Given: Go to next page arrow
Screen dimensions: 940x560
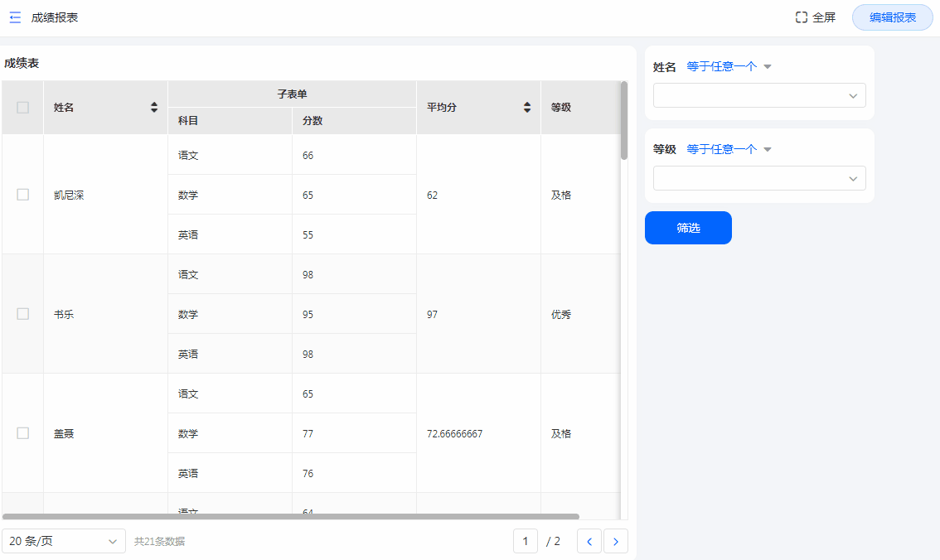Looking at the screenshot, I should point(616,542).
